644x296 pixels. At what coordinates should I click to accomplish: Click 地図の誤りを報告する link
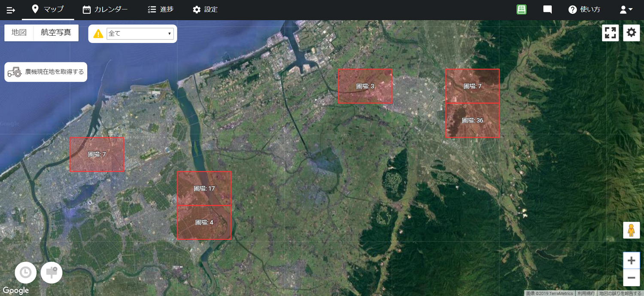[620, 293]
